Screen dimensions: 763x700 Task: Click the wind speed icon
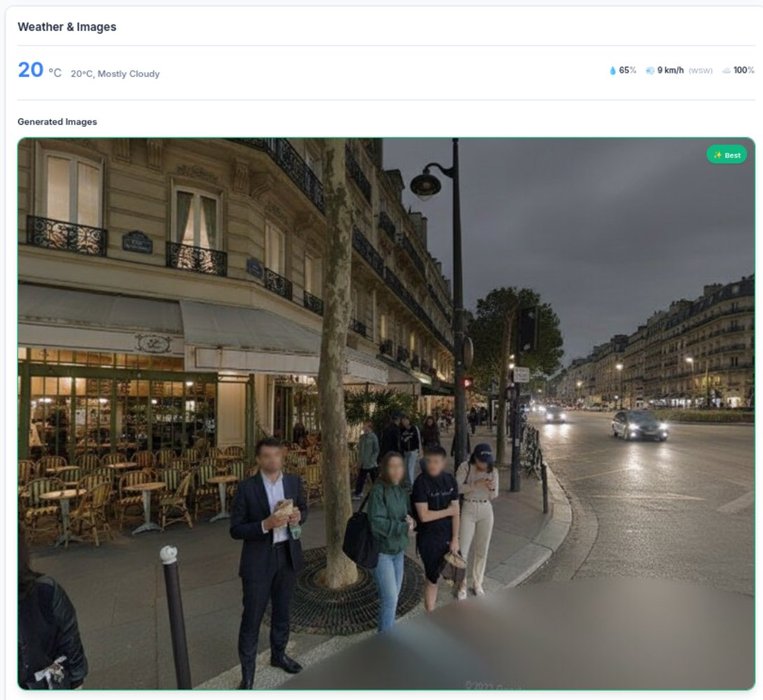(x=650, y=71)
